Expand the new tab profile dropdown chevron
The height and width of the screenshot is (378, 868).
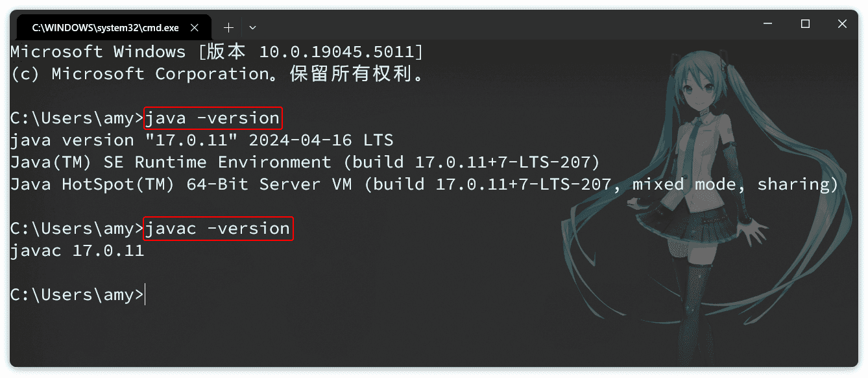pyautogui.click(x=253, y=28)
